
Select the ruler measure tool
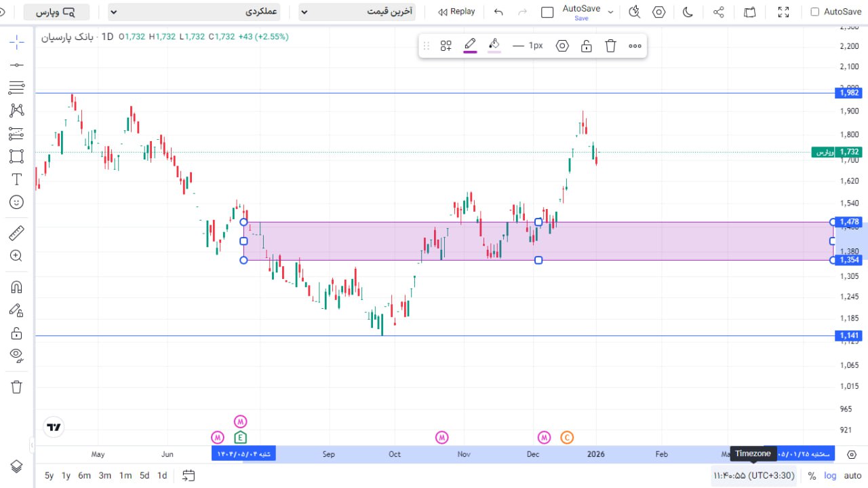pyautogui.click(x=17, y=233)
